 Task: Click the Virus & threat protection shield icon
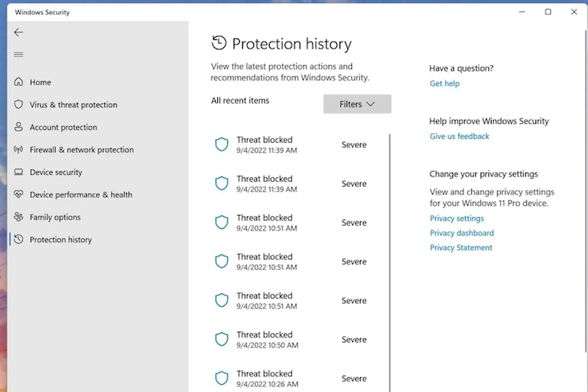click(x=18, y=104)
